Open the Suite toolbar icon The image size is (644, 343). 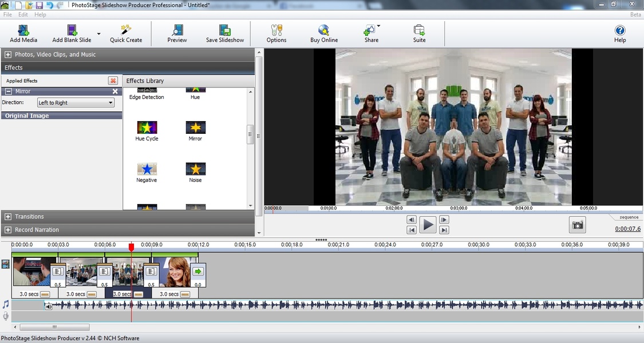(x=419, y=30)
